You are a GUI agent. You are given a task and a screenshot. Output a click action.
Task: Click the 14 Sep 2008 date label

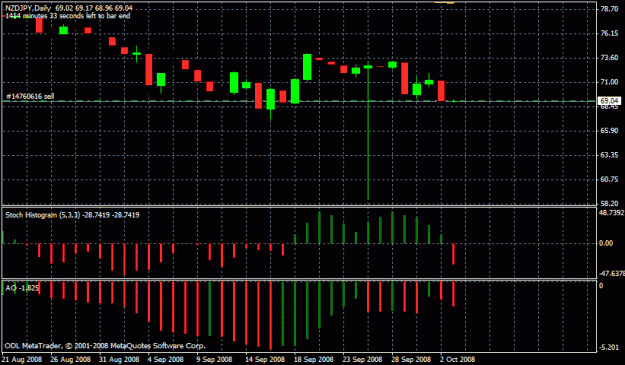[265, 359]
